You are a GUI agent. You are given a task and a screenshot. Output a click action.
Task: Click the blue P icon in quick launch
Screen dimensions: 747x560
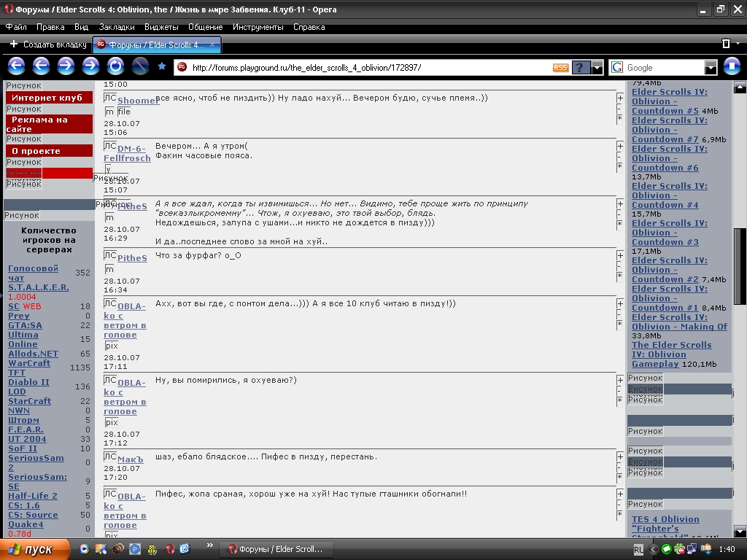tap(135, 549)
